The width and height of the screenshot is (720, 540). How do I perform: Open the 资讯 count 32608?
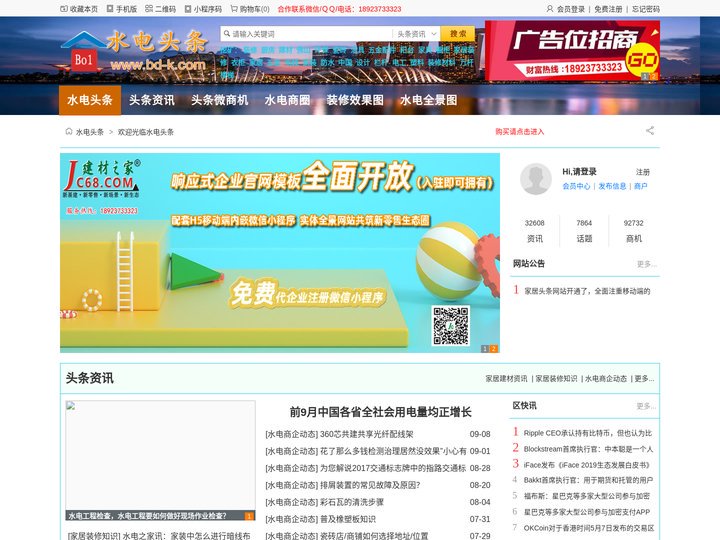534,231
